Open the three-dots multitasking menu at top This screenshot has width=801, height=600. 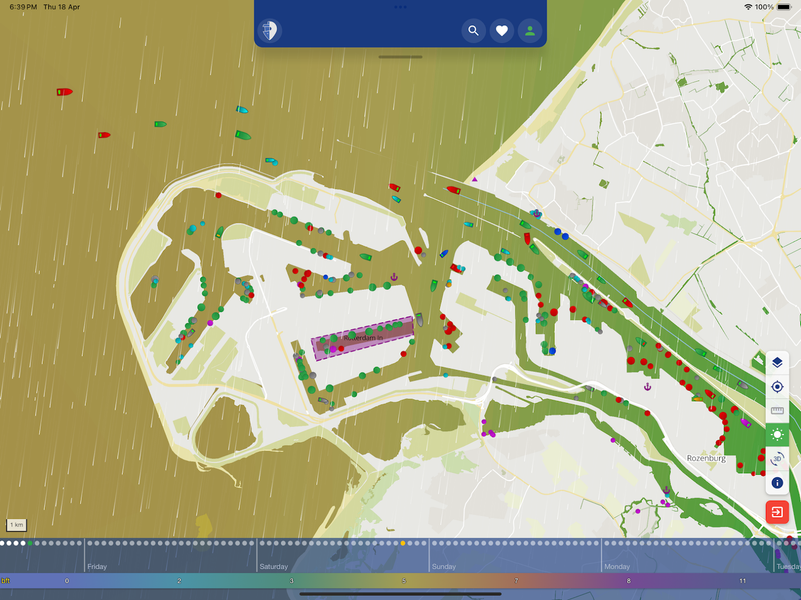click(x=400, y=7)
